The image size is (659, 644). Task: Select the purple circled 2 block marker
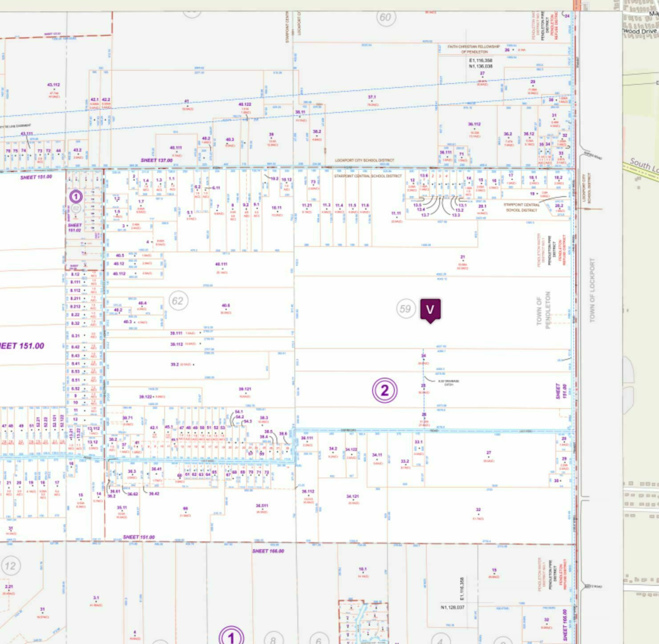click(x=384, y=390)
